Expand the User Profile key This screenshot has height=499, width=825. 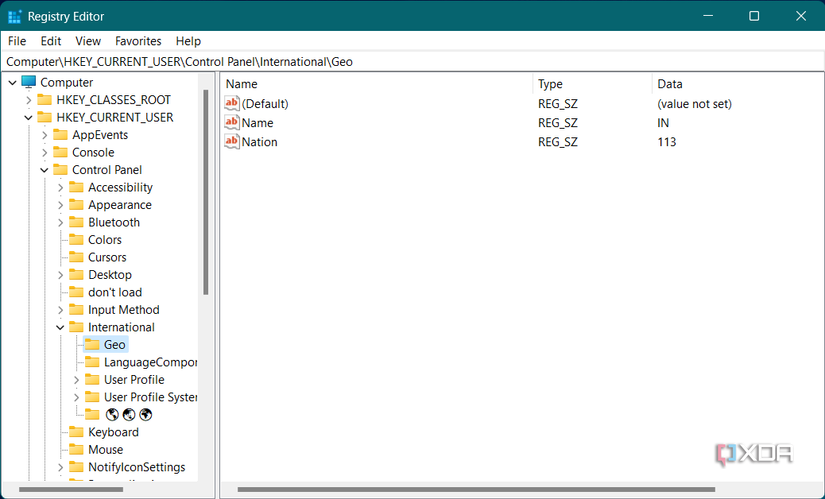[76, 380]
